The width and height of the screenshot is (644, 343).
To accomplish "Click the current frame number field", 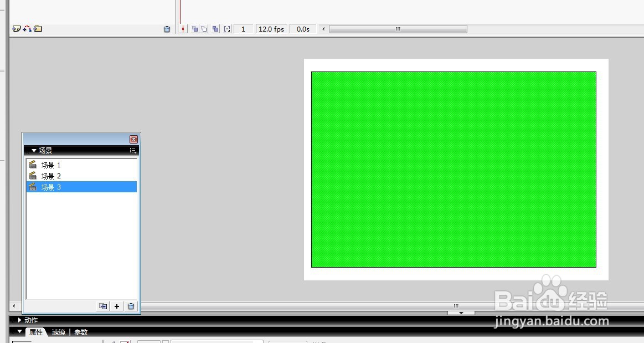I will [x=244, y=29].
